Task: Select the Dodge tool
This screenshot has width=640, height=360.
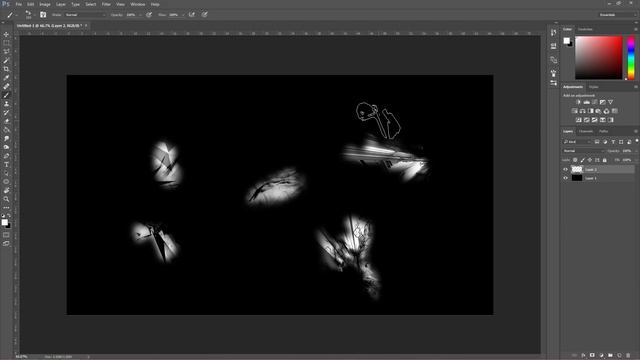Action: tap(6, 147)
